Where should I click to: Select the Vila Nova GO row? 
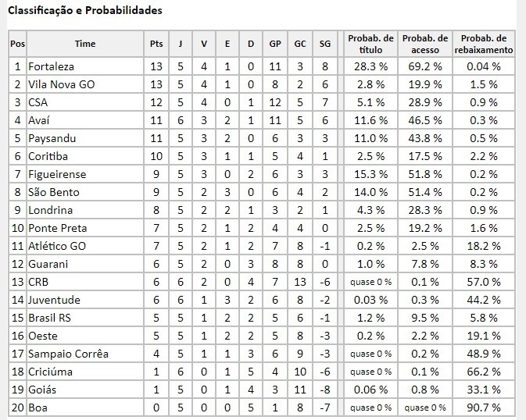tap(262, 84)
